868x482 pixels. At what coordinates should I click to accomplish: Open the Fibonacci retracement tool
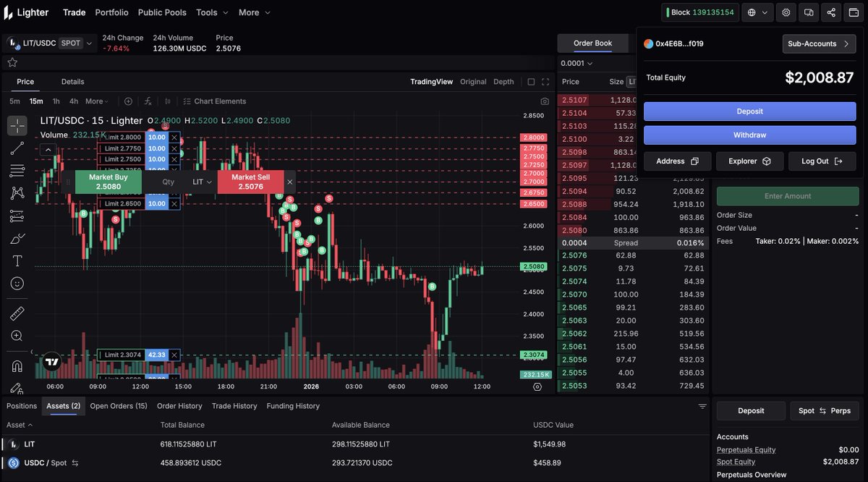coord(17,171)
